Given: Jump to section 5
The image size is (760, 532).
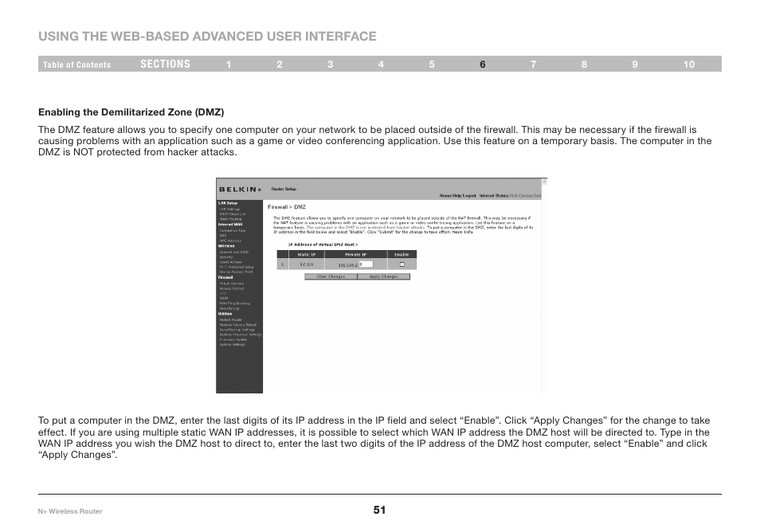Looking at the screenshot, I should pyautogui.click(x=432, y=65).
